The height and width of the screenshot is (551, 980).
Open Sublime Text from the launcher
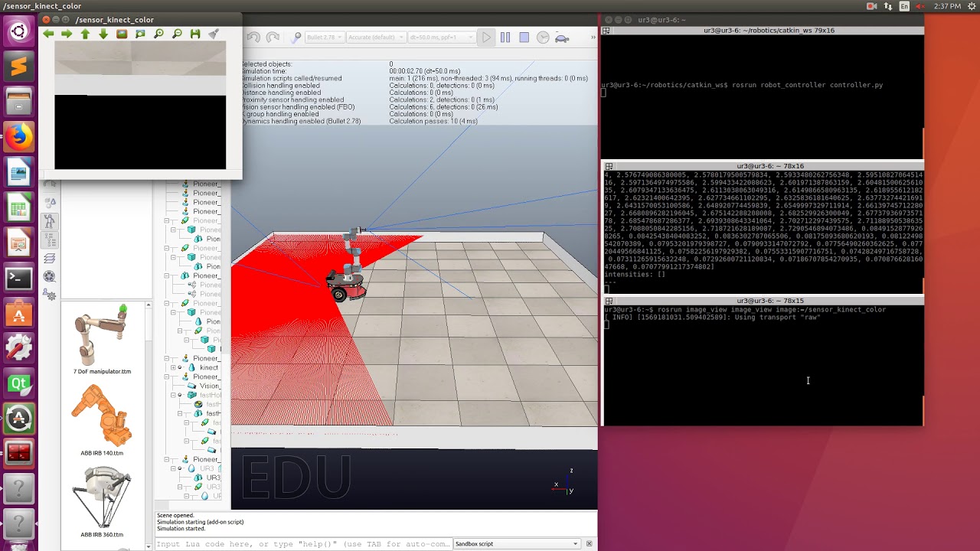[x=18, y=67]
